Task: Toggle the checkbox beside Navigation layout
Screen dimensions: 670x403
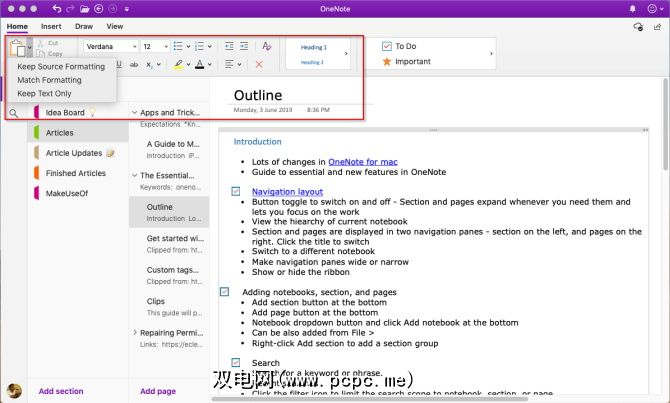Action: (236, 191)
